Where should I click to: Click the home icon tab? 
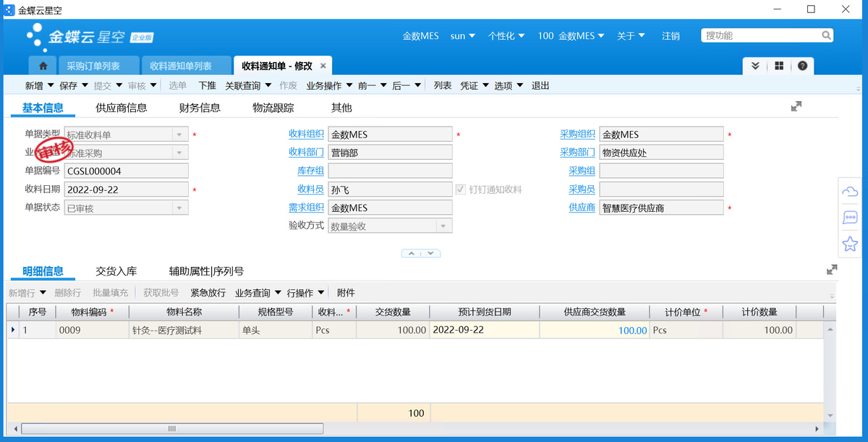(x=43, y=66)
